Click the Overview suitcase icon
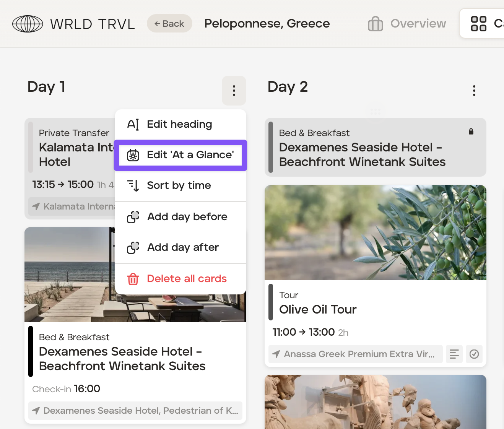 point(375,24)
